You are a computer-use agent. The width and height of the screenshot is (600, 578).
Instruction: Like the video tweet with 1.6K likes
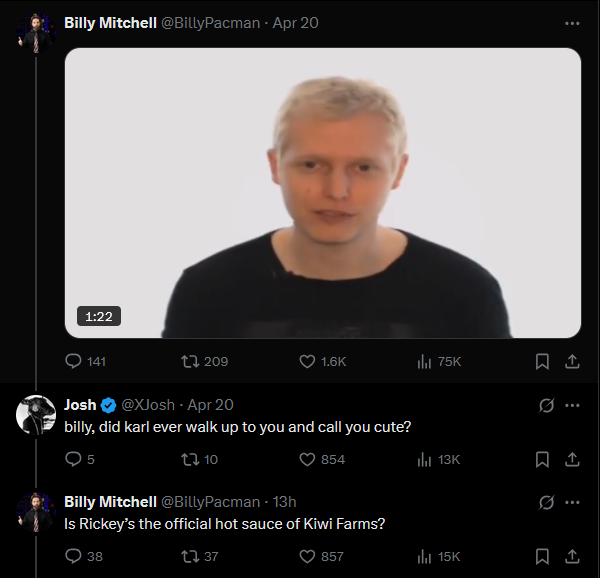click(308, 361)
